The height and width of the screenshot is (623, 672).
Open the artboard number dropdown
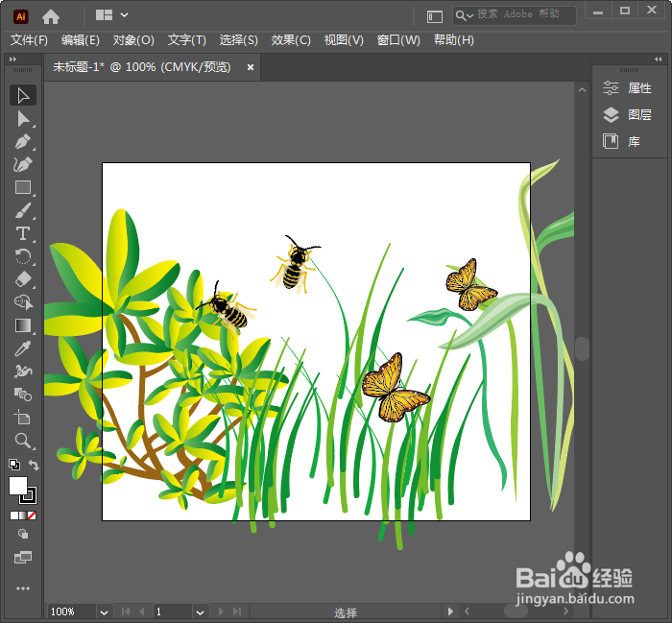point(200,612)
